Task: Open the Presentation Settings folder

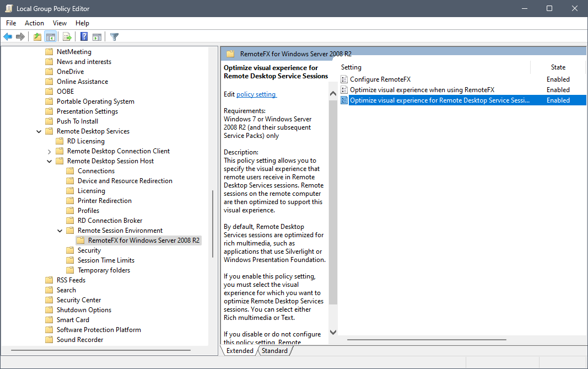Action: point(87,111)
